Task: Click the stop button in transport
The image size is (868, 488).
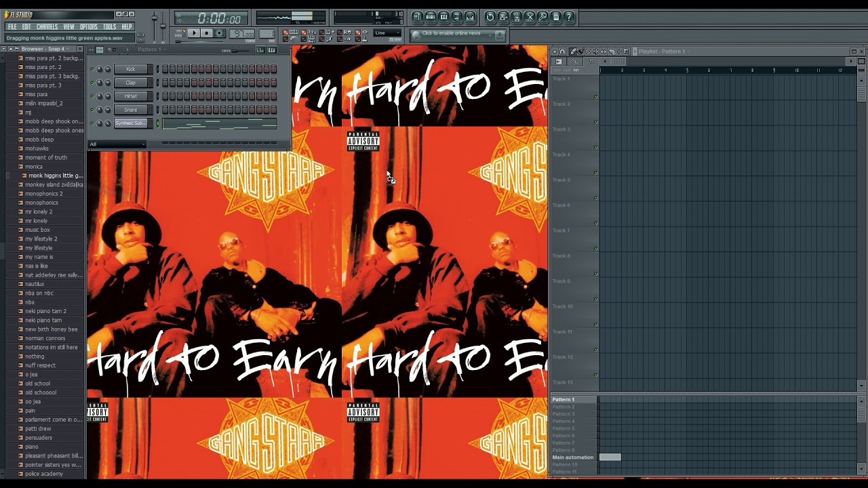Action: 207,33
